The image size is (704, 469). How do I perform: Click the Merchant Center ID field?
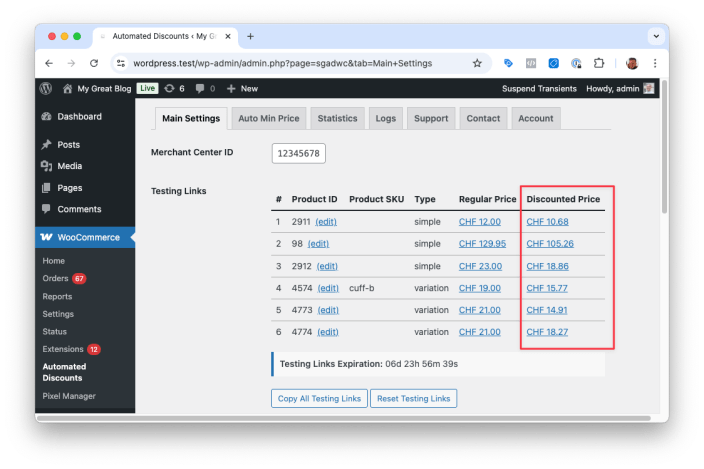pyautogui.click(x=298, y=153)
